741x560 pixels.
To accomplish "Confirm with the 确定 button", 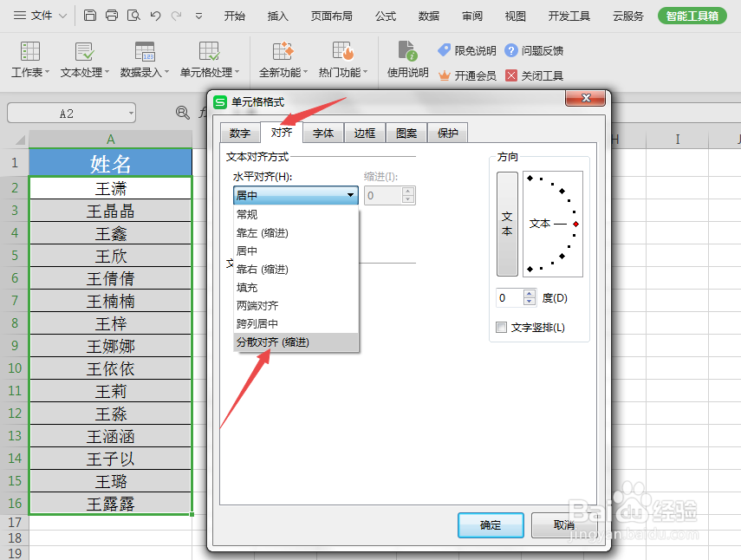I will pyautogui.click(x=490, y=524).
